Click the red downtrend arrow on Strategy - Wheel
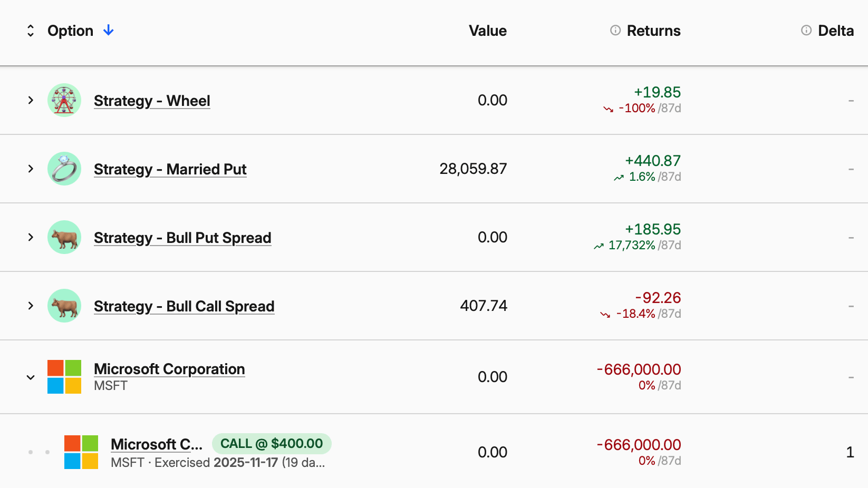 607,109
